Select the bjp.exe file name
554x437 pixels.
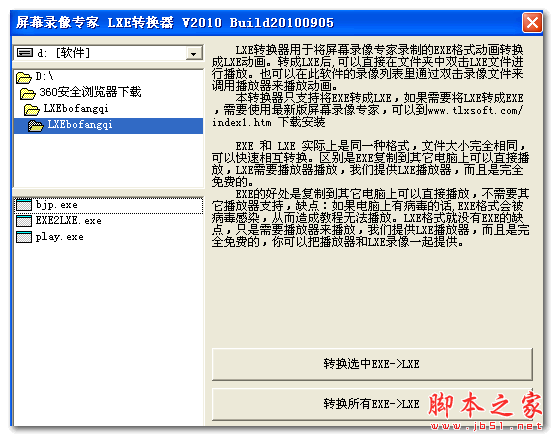tap(57, 205)
